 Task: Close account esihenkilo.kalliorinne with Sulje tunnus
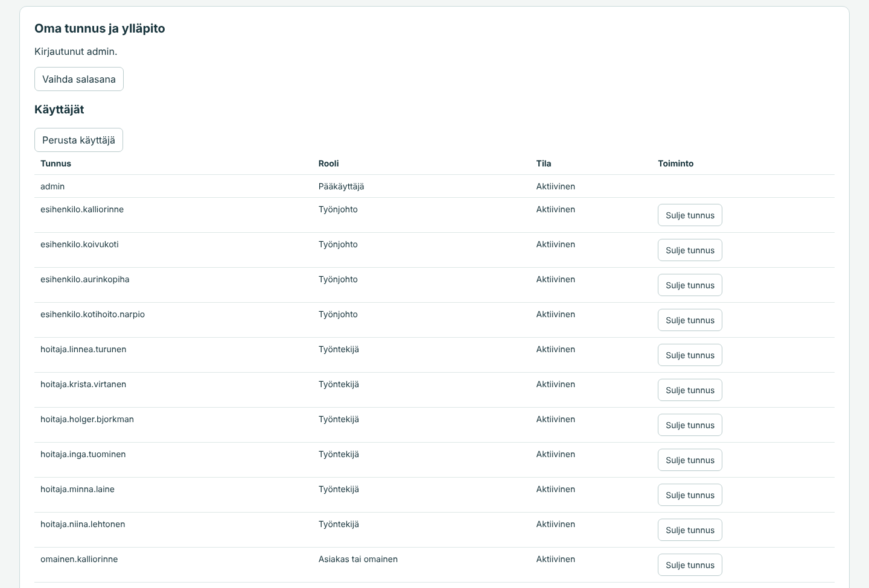point(690,215)
